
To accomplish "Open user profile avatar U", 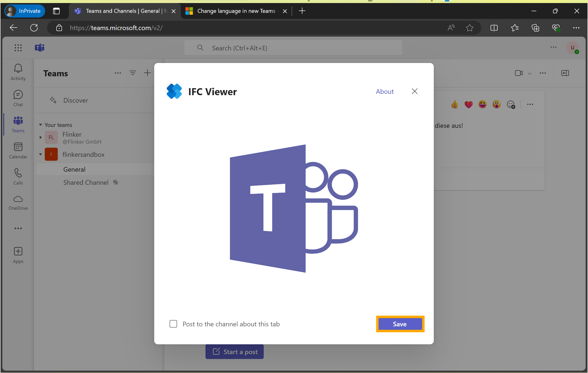I will click(572, 48).
